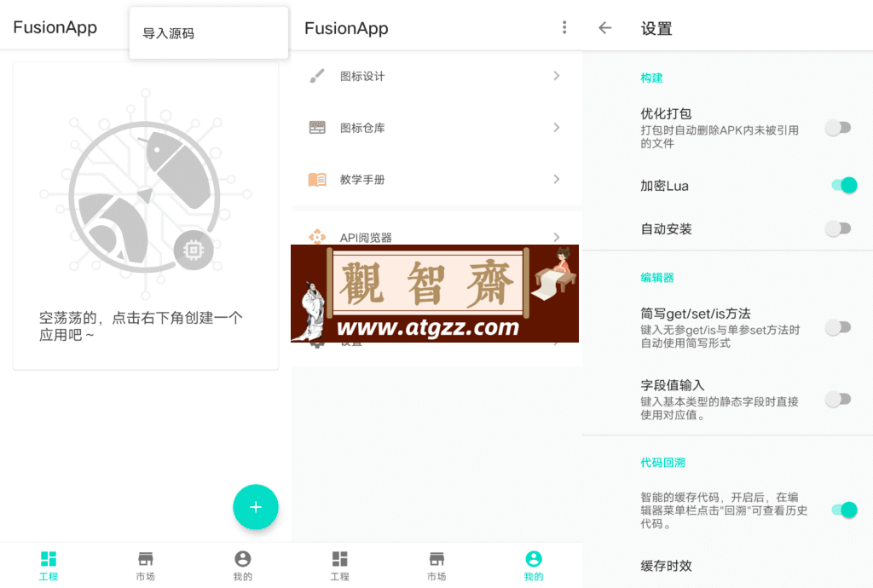The height and width of the screenshot is (588, 873).
Task: Click the 工程 grid icon in middle screen nav
Action: point(339,558)
